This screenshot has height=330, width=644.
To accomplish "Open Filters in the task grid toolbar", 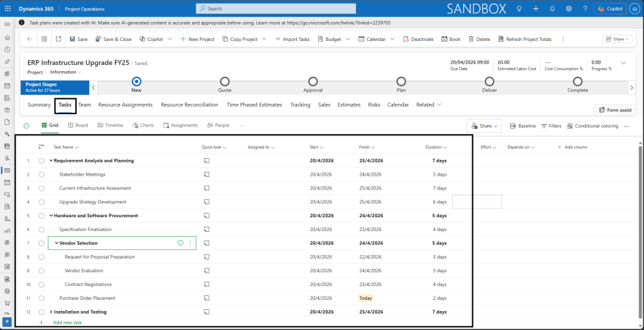I will pyautogui.click(x=551, y=126).
